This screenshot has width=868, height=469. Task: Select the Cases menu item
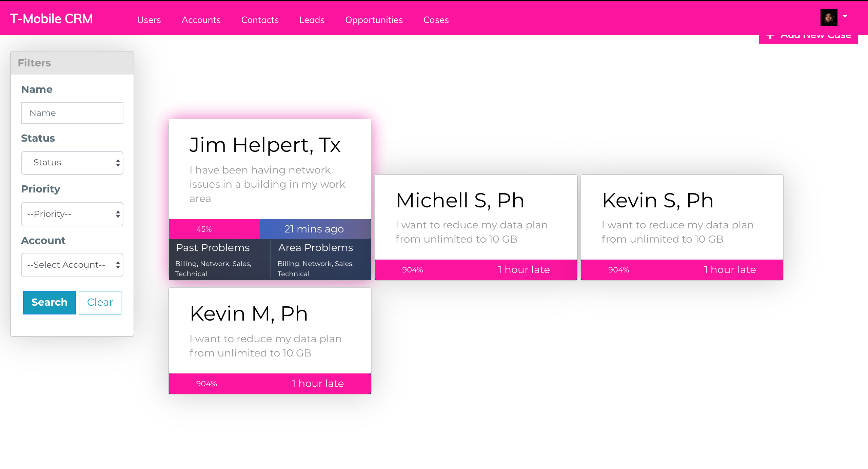point(436,20)
